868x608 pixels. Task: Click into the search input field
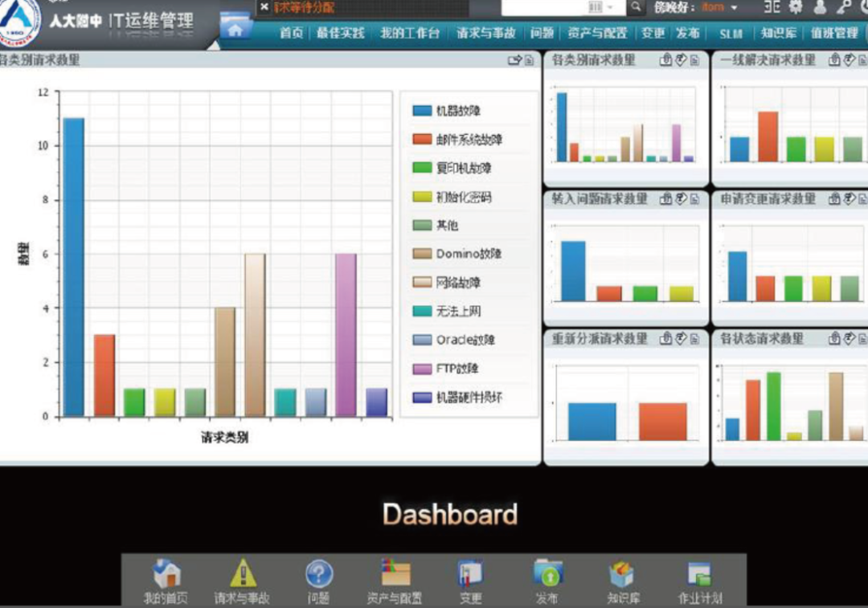(544, 7)
